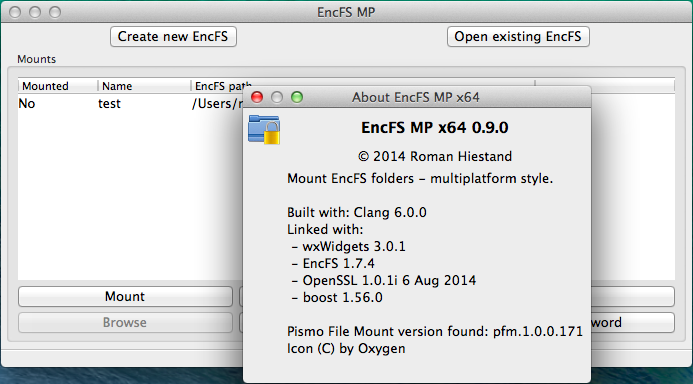Click the 'Pismo File Mount version found' line
Screen dimensions: 693x384
tap(435, 331)
